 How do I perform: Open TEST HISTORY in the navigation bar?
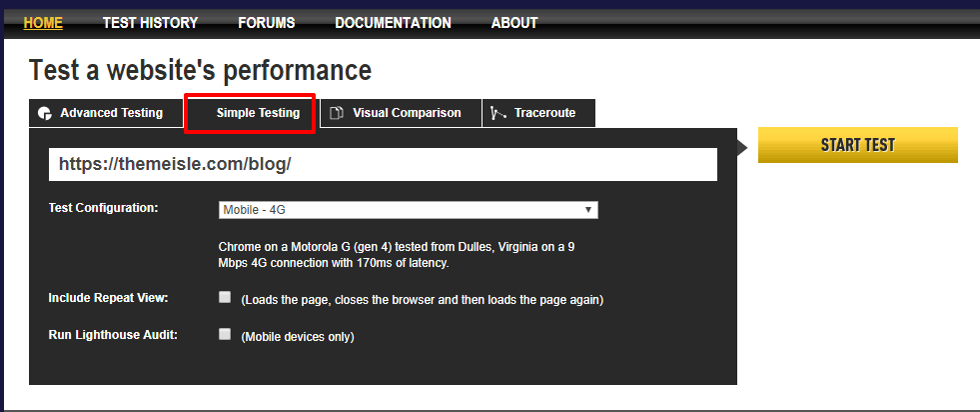(150, 23)
